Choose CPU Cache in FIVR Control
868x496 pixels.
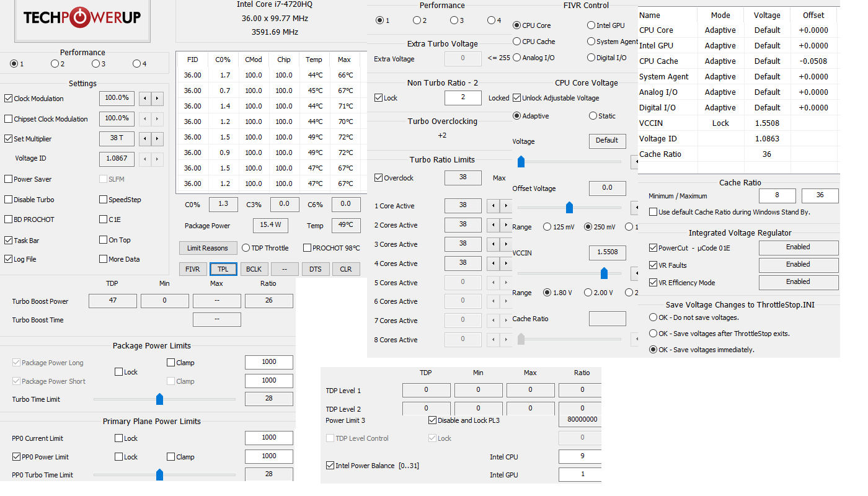point(517,42)
